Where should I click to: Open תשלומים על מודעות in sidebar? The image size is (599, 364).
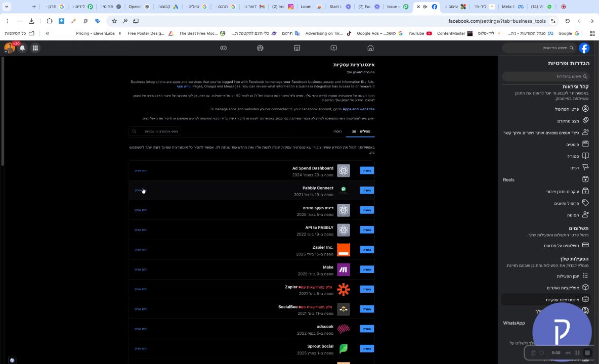[x=545, y=245]
